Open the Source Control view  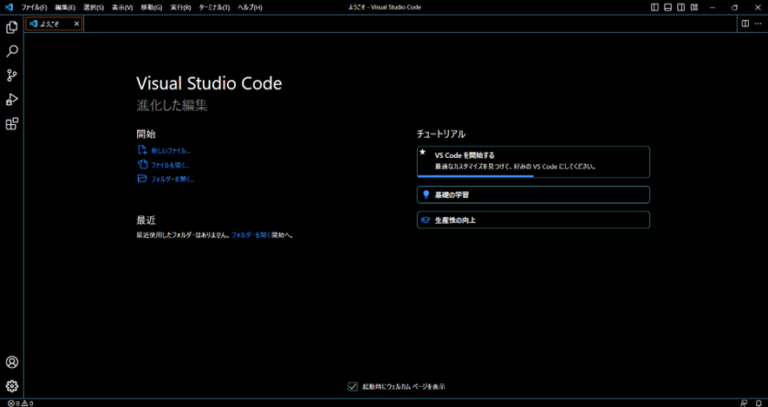[12, 75]
